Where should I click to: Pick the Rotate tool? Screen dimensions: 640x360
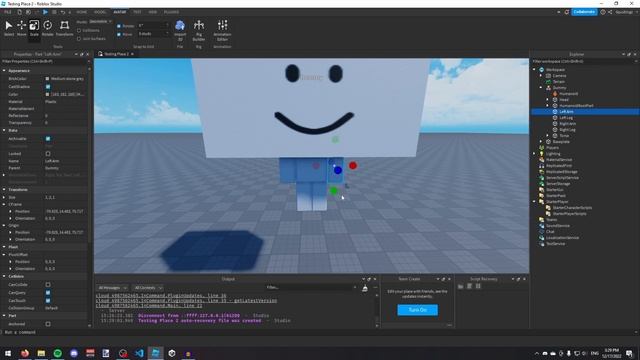point(48,28)
